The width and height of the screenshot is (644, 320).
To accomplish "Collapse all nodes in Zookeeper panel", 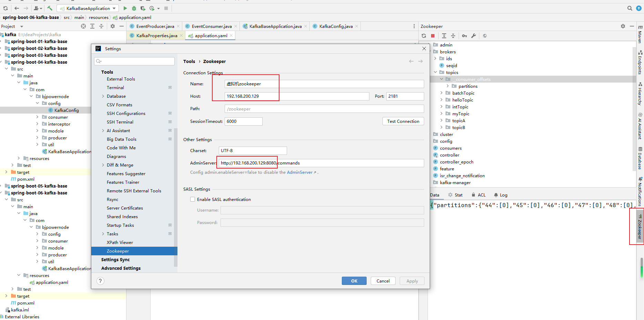I will point(453,36).
